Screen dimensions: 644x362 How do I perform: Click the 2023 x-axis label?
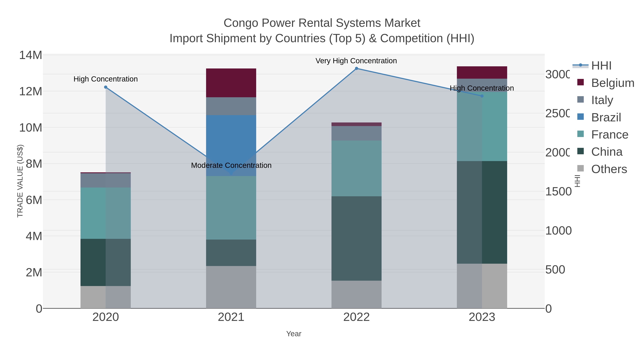click(x=482, y=317)
